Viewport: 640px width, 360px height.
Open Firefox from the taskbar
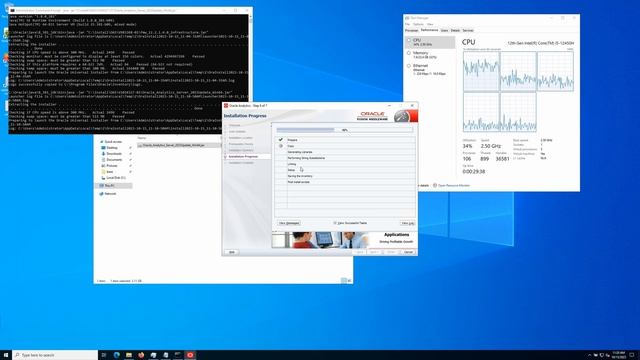pyautogui.click(x=141, y=355)
